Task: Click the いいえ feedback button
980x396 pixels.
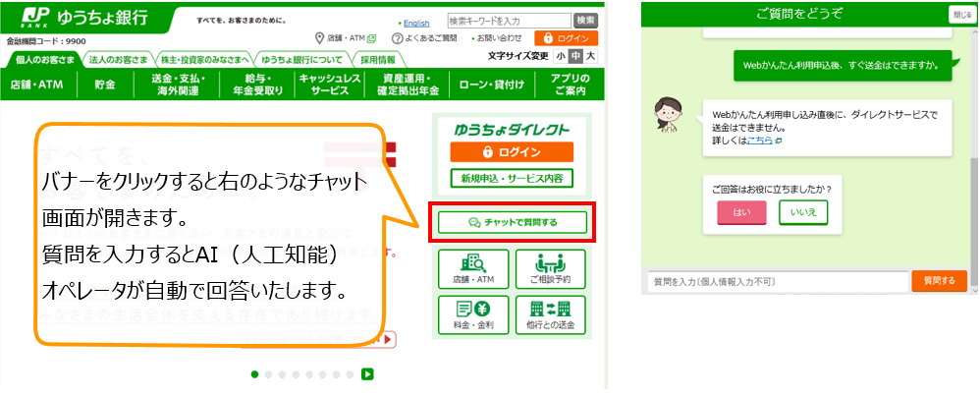Action: 803,212
